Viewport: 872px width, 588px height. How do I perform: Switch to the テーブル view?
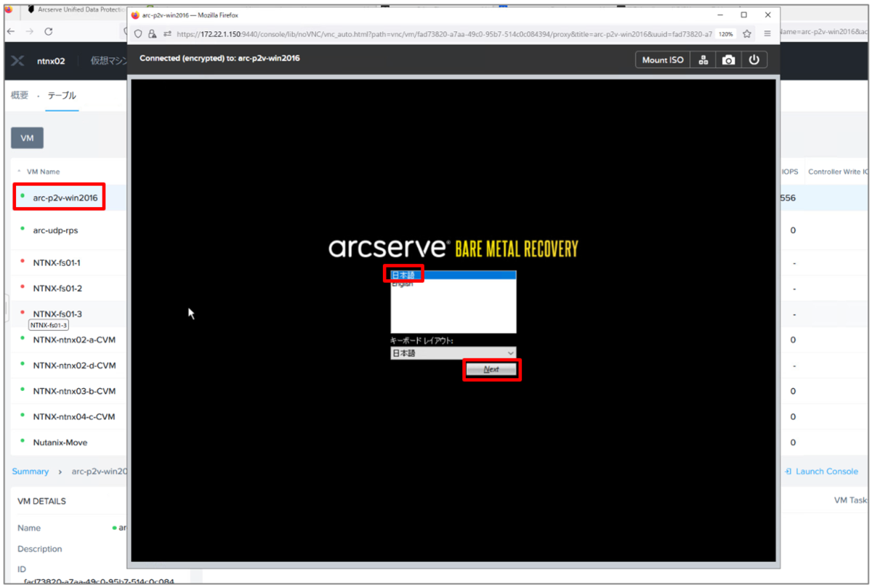[62, 95]
